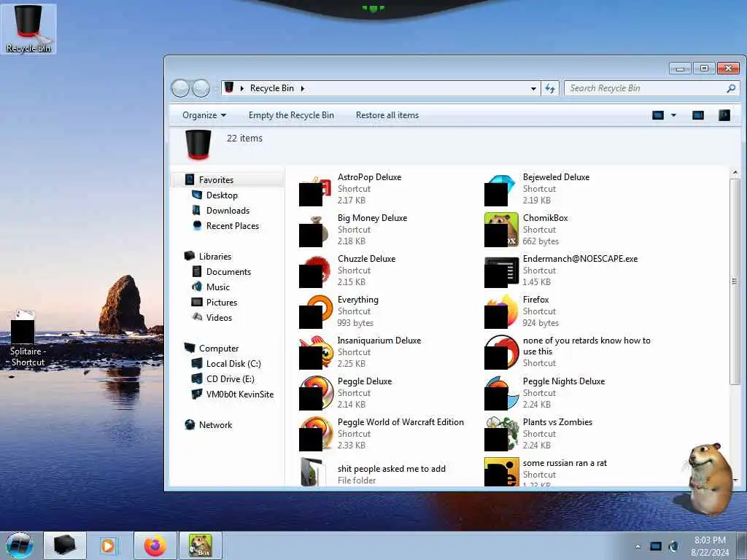Open Downloads in the navigation pane
The width and height of the screenshot is (747, 560).
228,211
